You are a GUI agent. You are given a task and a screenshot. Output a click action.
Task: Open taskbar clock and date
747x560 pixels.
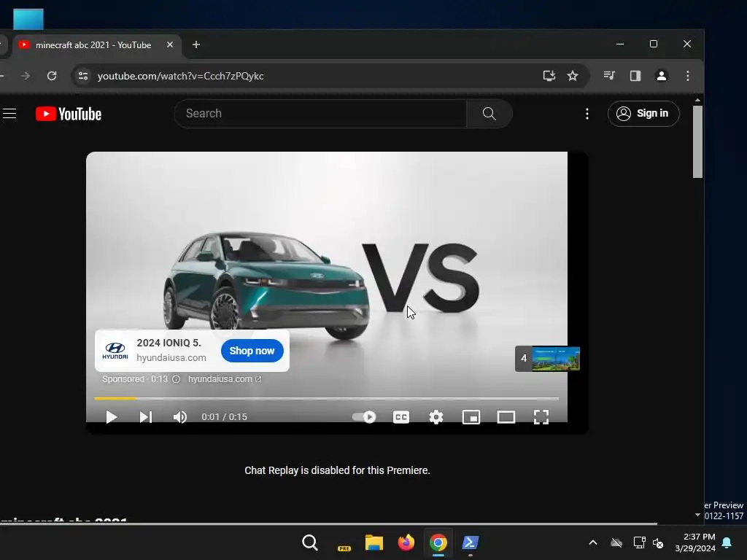coord(695,542)
